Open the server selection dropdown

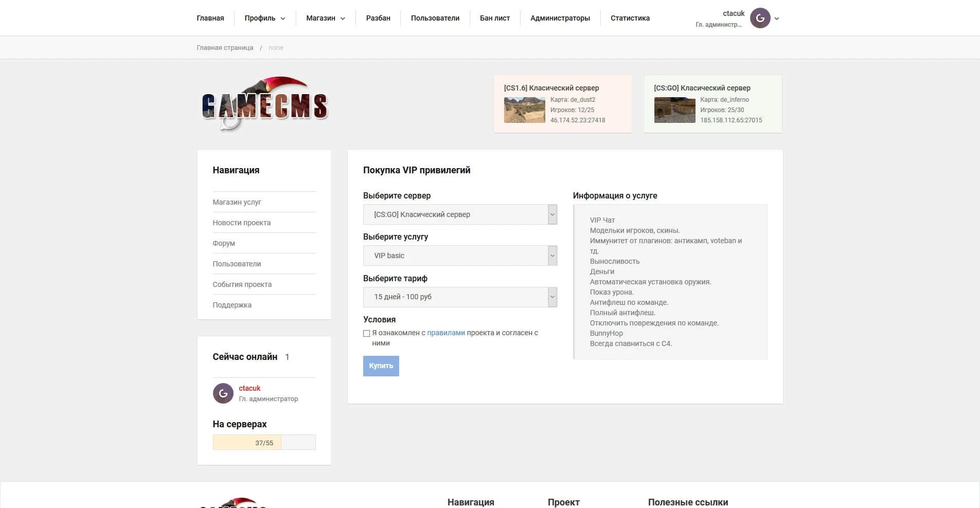point(460,214)
